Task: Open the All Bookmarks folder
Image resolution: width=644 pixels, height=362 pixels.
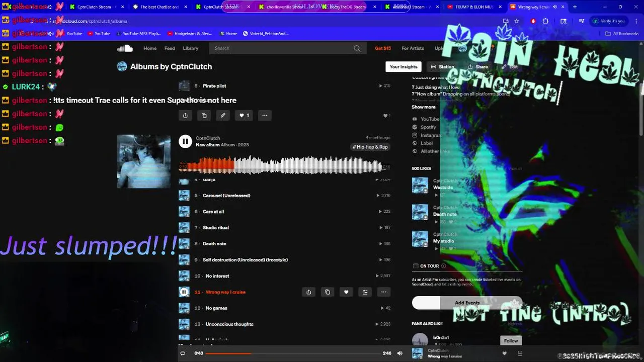Action: (x=622, y=34)
